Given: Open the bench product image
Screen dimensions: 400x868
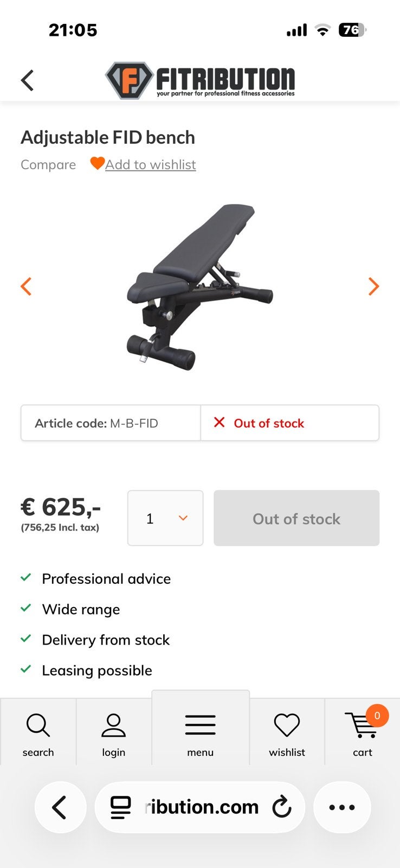Looking at the screenshot, I should pyautogui.click(x=199, y=287).
